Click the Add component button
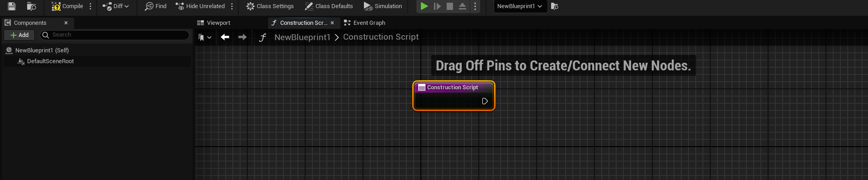The height and width of the screenshot is (180, 868). [x=19, y=35]
